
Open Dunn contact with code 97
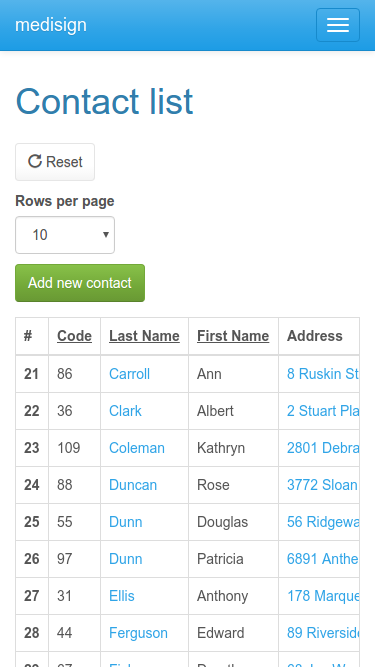[x=125, y=559]
